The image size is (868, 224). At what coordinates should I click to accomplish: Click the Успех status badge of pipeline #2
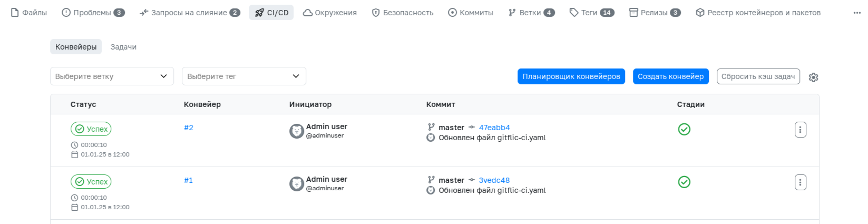point(91,129)
